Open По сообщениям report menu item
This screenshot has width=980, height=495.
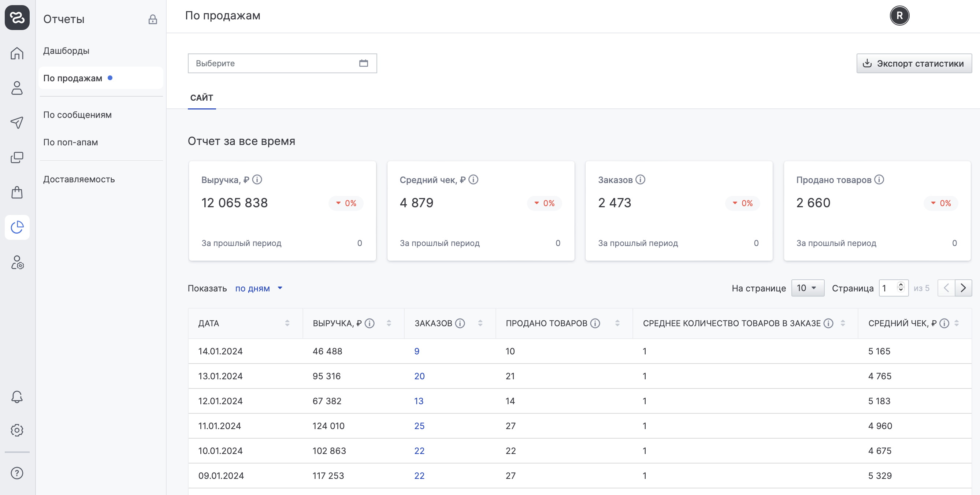pos(77,115)
